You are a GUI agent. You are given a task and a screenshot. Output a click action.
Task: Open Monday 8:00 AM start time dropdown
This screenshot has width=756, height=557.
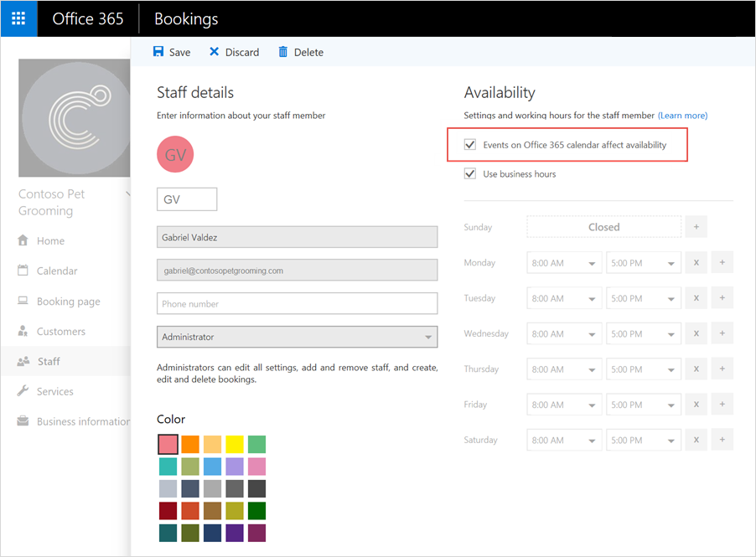point(563,263)
